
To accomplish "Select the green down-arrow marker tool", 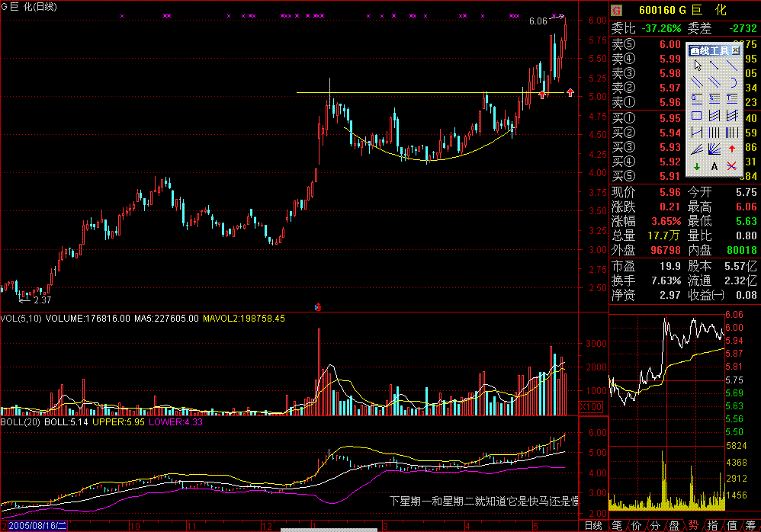I will coord(698,166).
